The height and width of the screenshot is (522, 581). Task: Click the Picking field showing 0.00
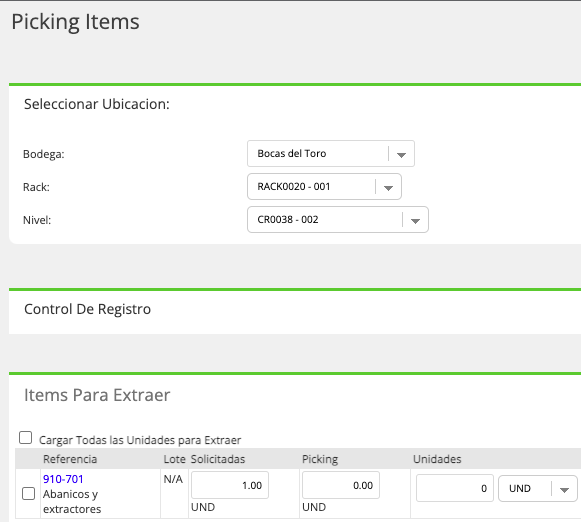coord(341,485)
